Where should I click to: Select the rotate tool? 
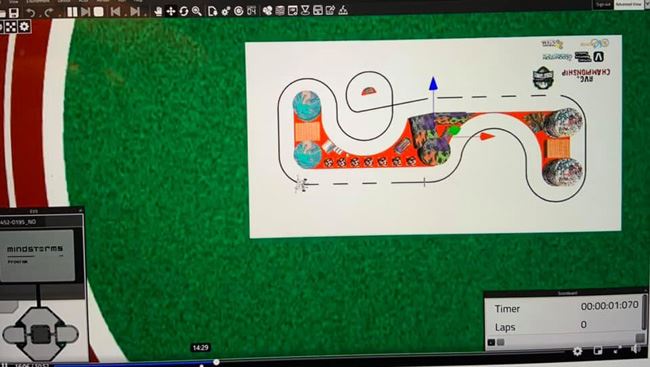tap(184, 11)
